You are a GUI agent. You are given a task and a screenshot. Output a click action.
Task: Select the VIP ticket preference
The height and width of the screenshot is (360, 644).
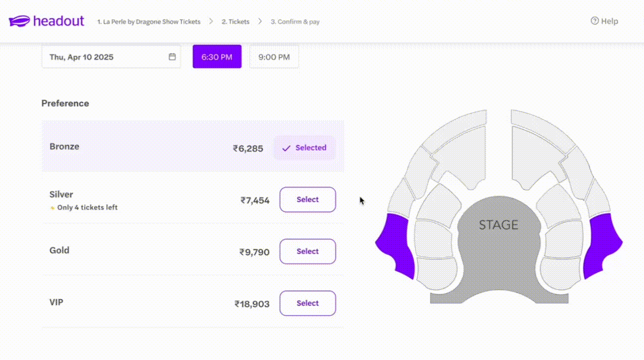click(x=307, y=303)
